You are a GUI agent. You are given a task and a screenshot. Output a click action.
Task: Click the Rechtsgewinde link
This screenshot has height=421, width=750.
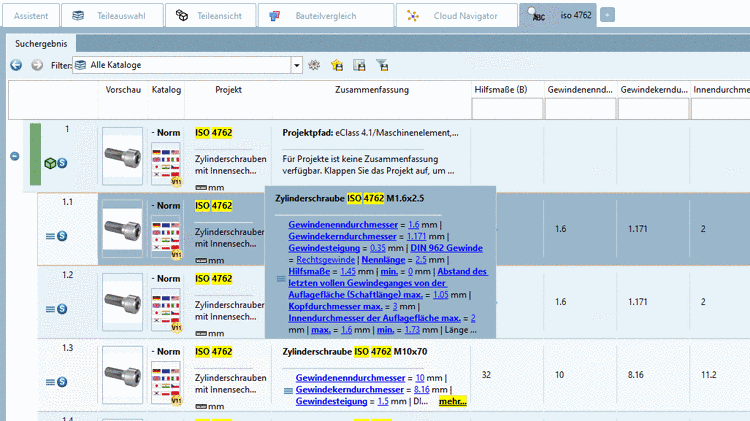[x=325, y=260]
